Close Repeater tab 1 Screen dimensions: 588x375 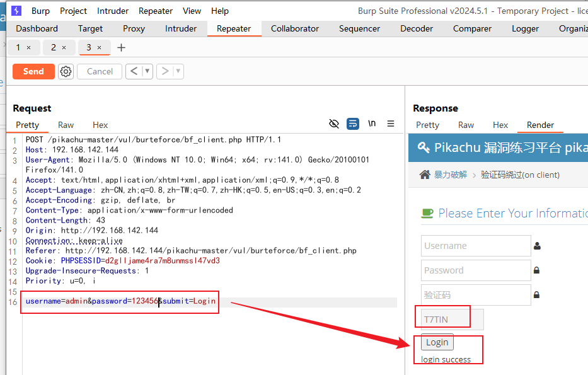[29, 48]
